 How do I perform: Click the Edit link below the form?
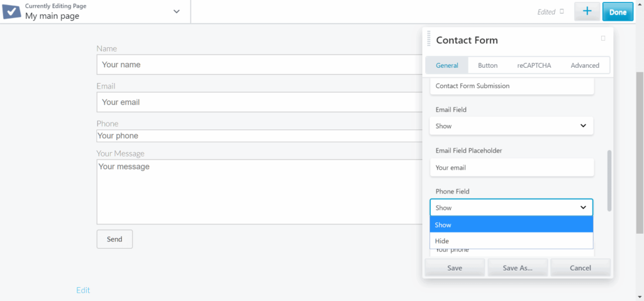click(83, 290)
